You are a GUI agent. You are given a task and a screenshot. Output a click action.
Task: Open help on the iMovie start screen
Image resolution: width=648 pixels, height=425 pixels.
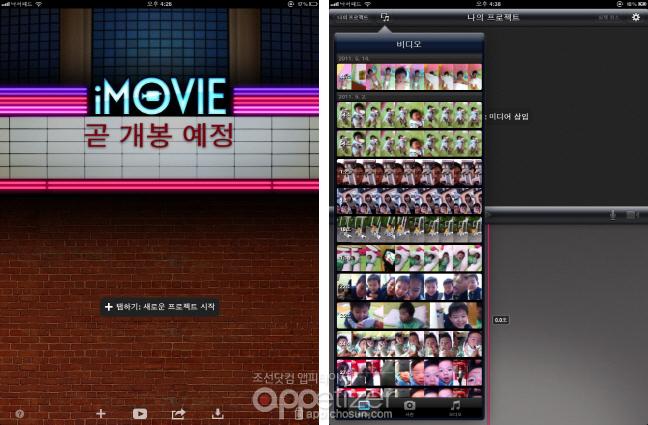click(19, 413)
